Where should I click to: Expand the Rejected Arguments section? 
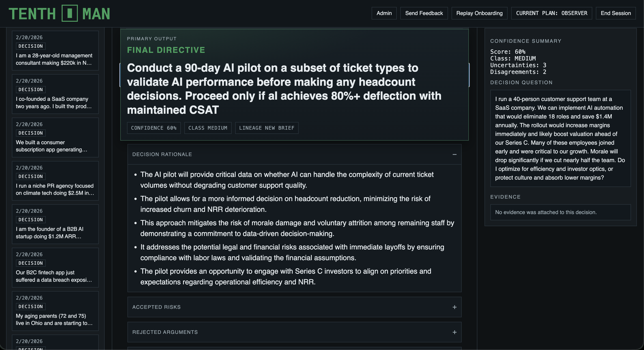[454, 332]
